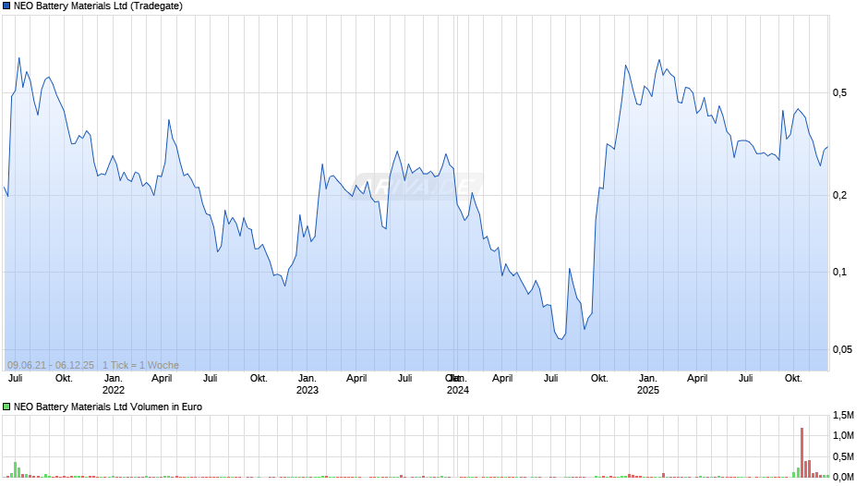The height and width of the screenshot is (486, 868).
Task: Click the 0,5 price axis label
Action: (839, 92)
